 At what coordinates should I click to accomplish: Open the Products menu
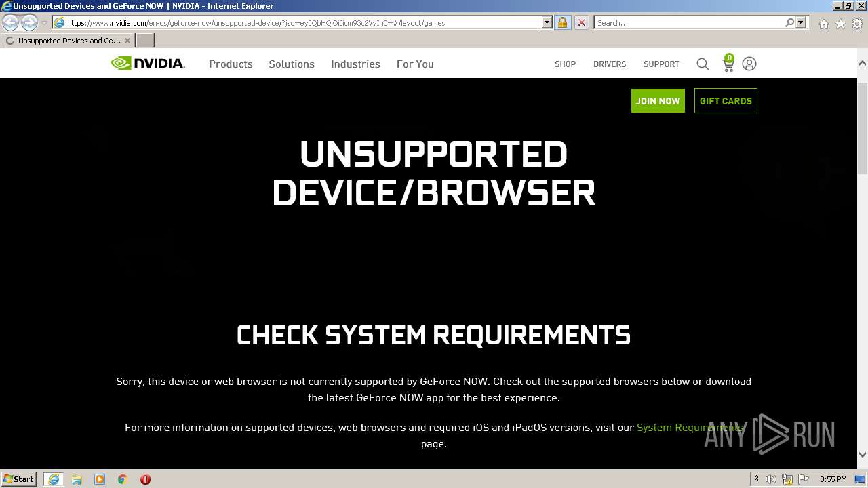(x=231, y=64)
